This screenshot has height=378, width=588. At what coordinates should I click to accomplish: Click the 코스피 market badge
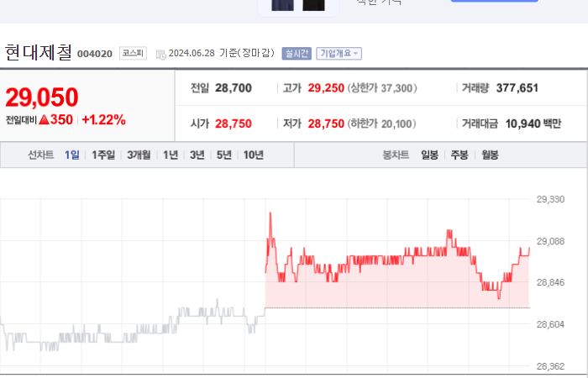133,53
